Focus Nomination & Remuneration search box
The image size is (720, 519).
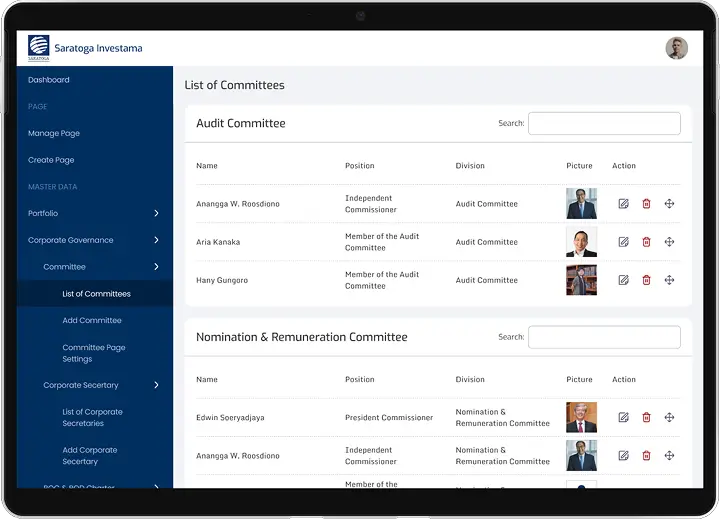[x=604, y=337]
